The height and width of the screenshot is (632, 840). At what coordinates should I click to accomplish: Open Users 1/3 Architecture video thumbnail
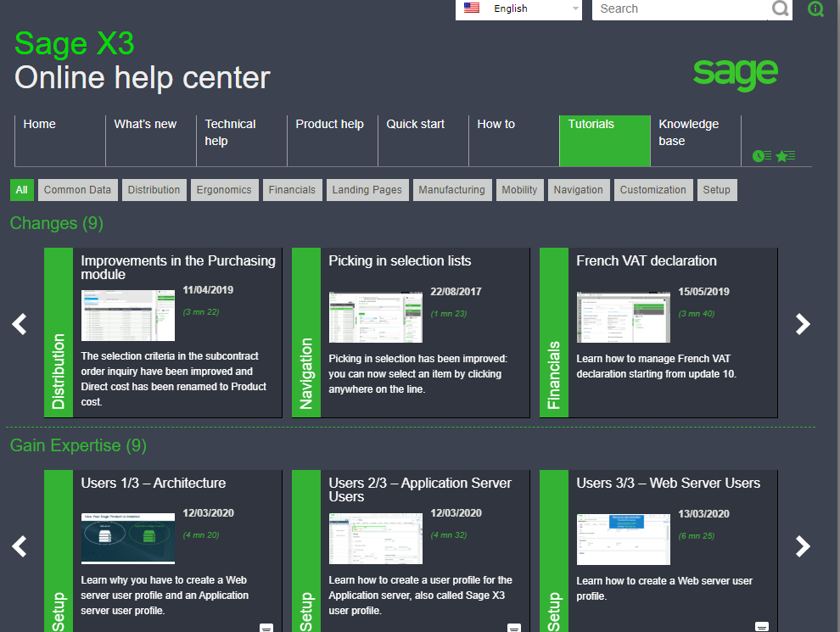(128, 539)
